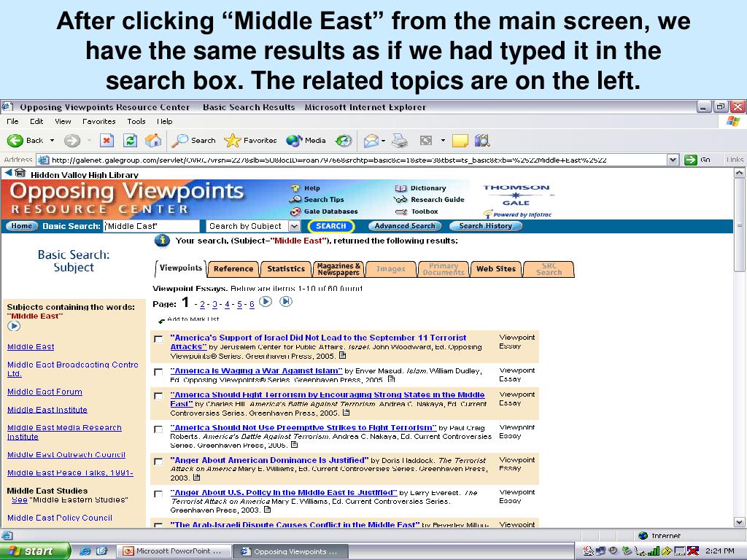Check box for America Should Fight Terrorism essay
Screen dimensions: 747x560
(158, 396)
